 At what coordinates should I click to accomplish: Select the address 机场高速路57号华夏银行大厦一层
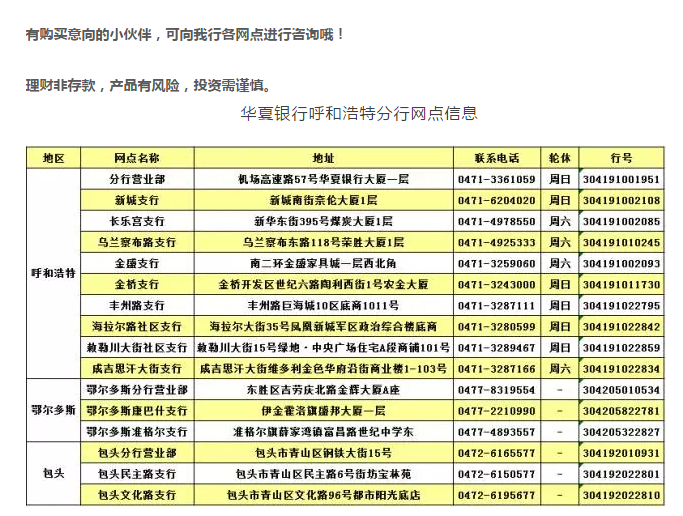point(323,179)
